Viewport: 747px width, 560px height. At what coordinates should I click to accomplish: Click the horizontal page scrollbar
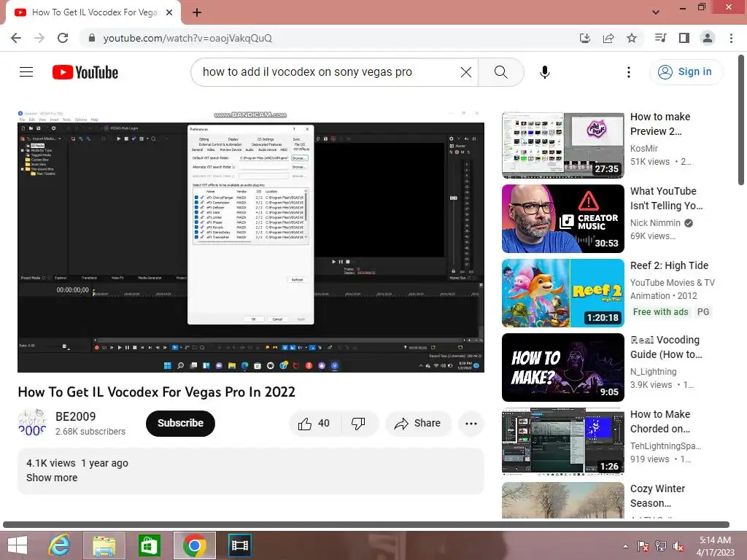pos(366,525)
